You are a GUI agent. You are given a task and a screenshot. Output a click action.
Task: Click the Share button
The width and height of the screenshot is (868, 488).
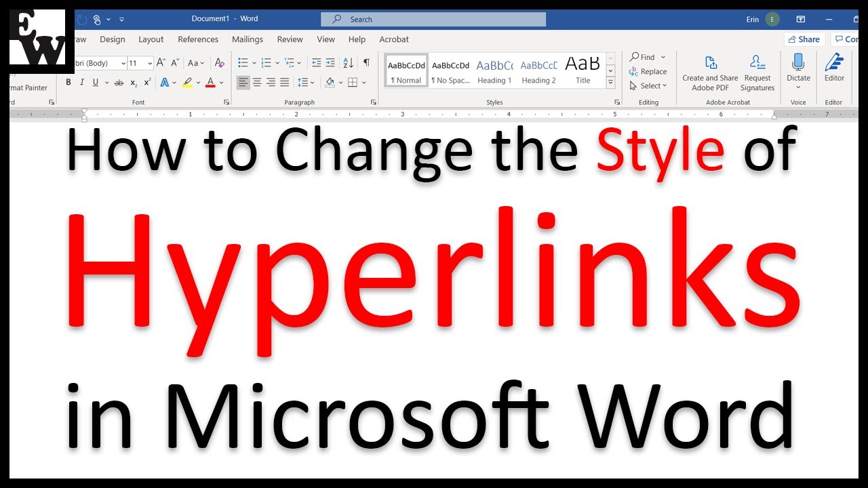pos(804,39)
